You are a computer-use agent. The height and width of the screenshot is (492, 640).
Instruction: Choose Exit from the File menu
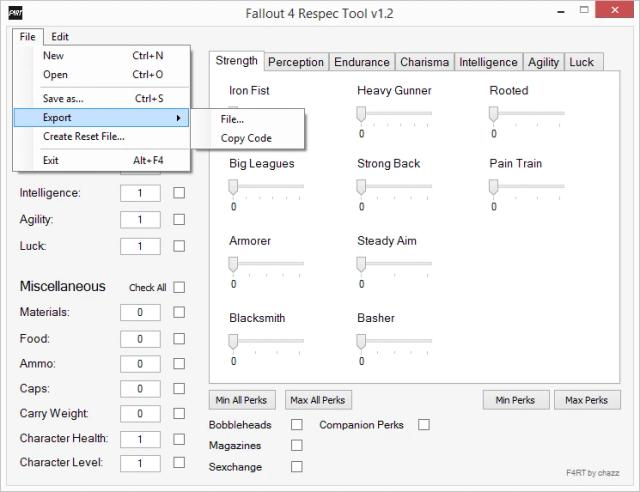point(102,160)
